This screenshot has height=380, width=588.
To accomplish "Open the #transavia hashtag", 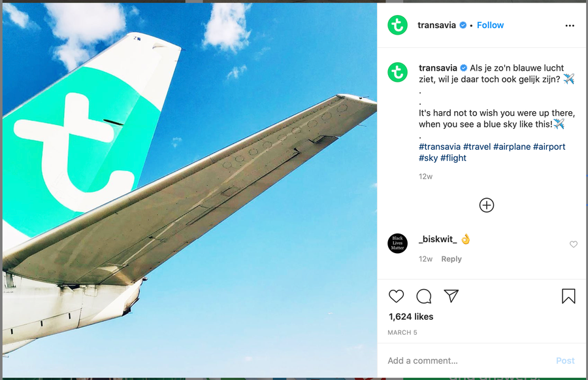I will (440, 147).
